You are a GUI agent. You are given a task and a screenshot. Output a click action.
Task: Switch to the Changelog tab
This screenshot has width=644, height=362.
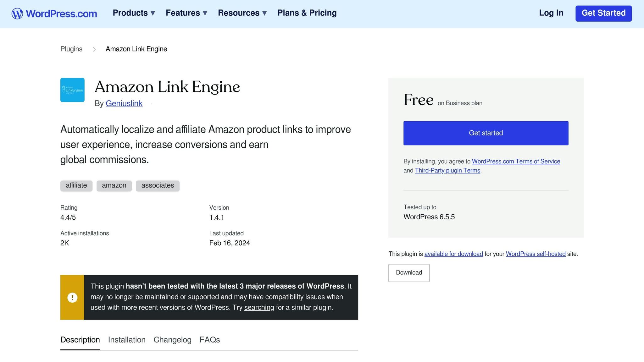coord(172,340)
